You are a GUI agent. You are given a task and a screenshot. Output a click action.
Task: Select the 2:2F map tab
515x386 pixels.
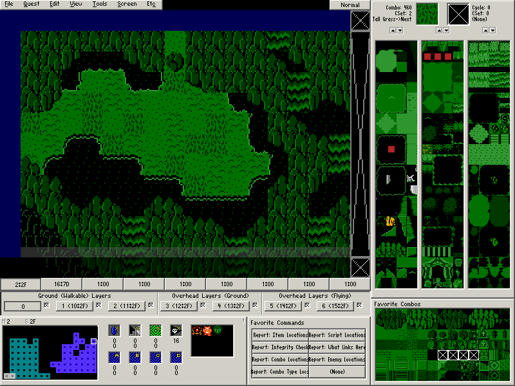tap(21, 284)
